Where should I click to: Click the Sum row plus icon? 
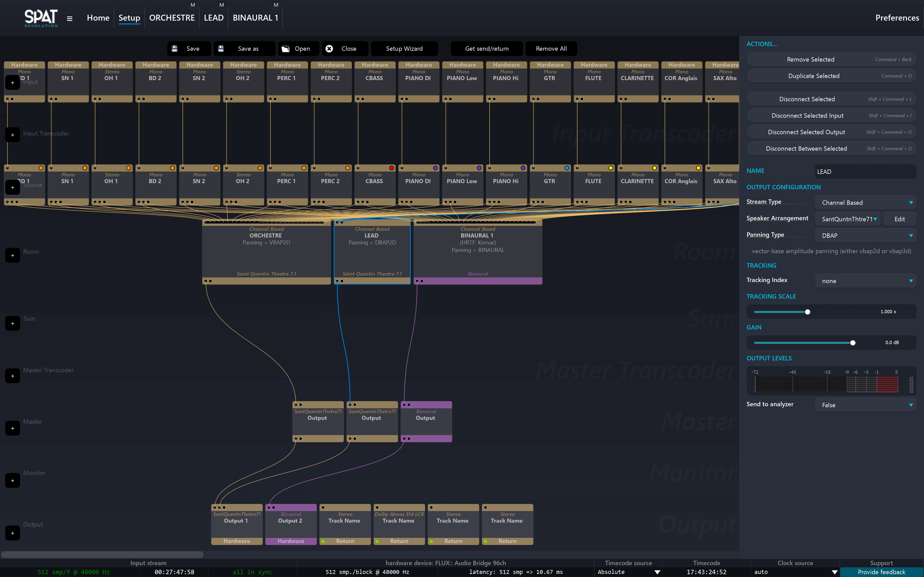coord(13,323)
